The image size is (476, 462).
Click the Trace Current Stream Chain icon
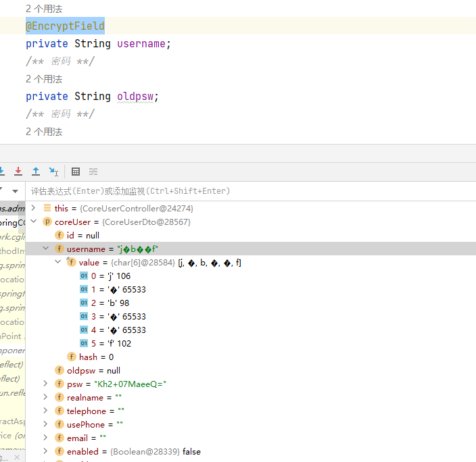point(93,172)
